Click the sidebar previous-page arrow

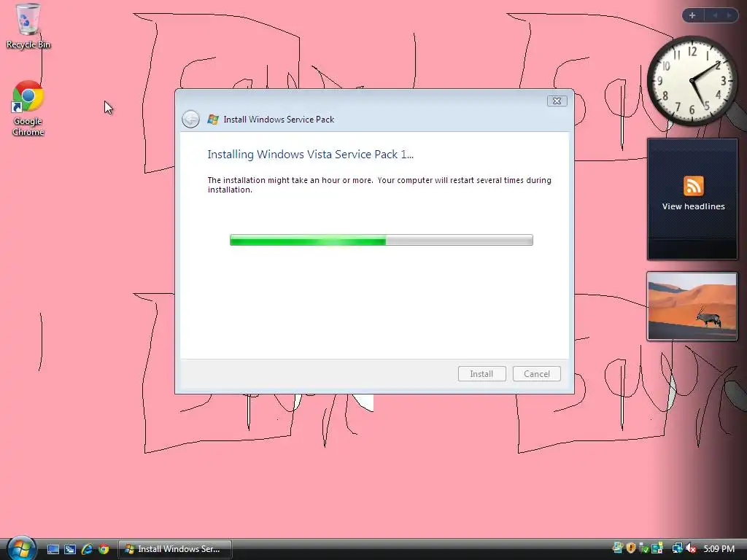(715, 15)
